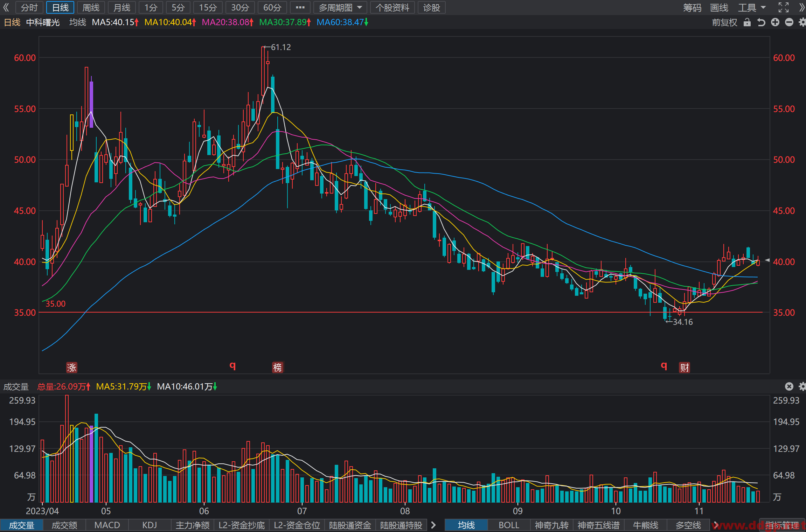
Task: Click the 涨 event marker on chart
Action: (x=72, y=367)
